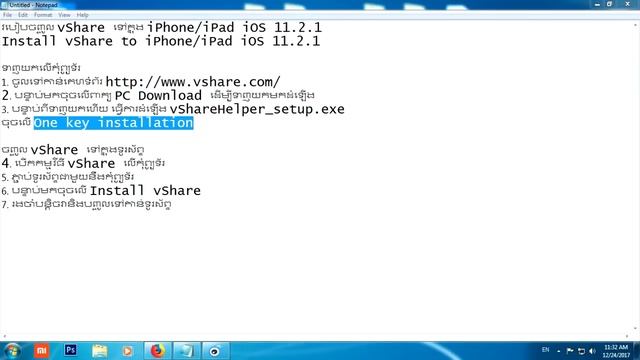Image resolution: width=640 pixels, height=360 pixels.
Task: Click the http://www.vshare.com/ text
Action: [x=193, y=82]
